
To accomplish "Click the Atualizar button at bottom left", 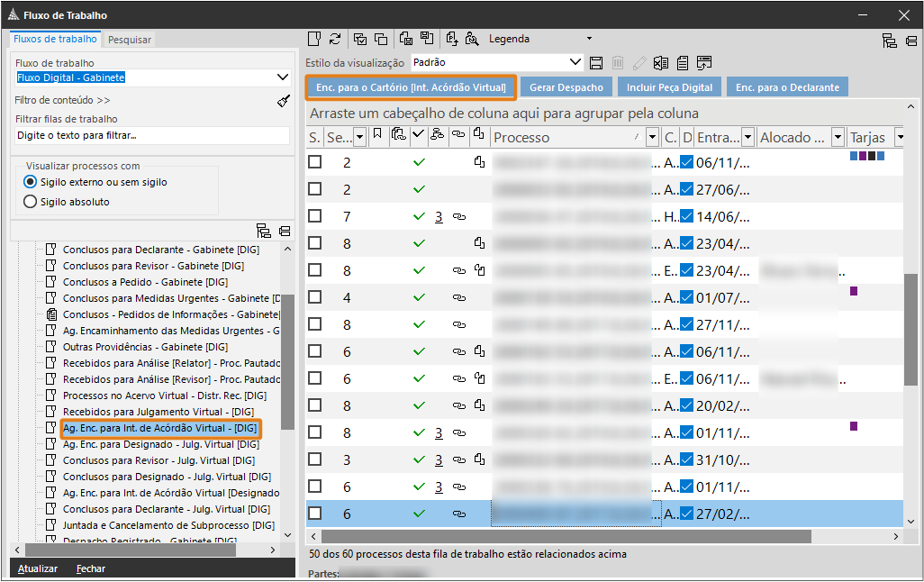I will pos(38,568).
